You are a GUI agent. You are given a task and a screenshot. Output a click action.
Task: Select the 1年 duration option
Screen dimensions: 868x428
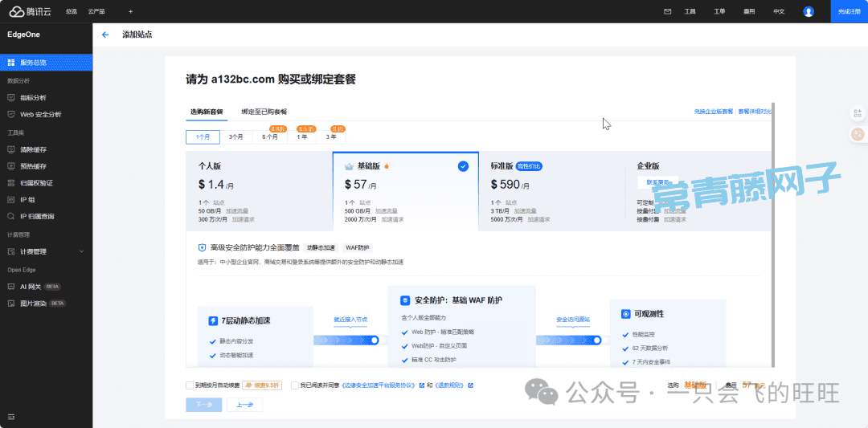point(301,137)
